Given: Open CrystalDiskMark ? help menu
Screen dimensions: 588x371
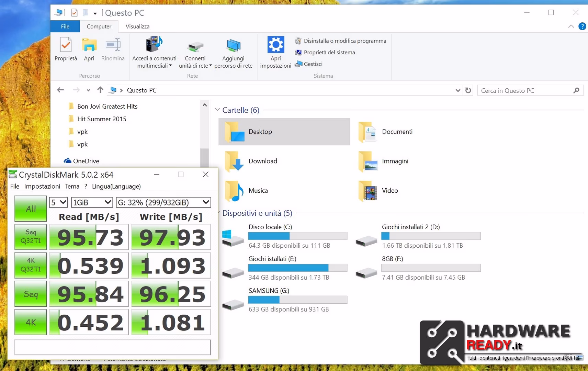Looking at the screenshot, I should (x=86, y=186).
